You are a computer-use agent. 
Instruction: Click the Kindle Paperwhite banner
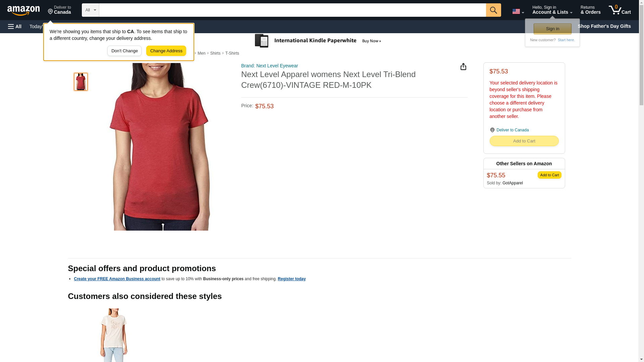[318, 41]
